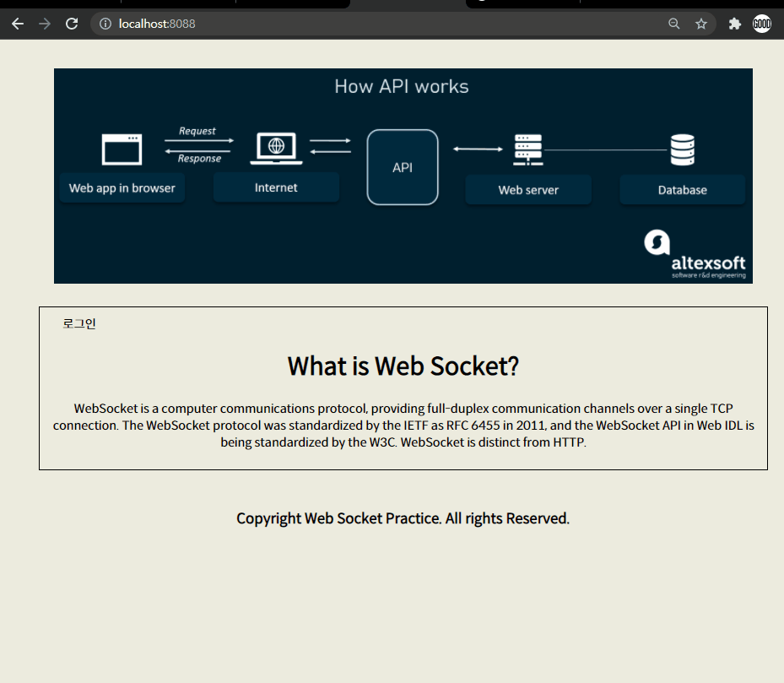View site information icon in address bar
This screenshot has height=683, width=784.
pyautogui.click(x=105, y=24)
